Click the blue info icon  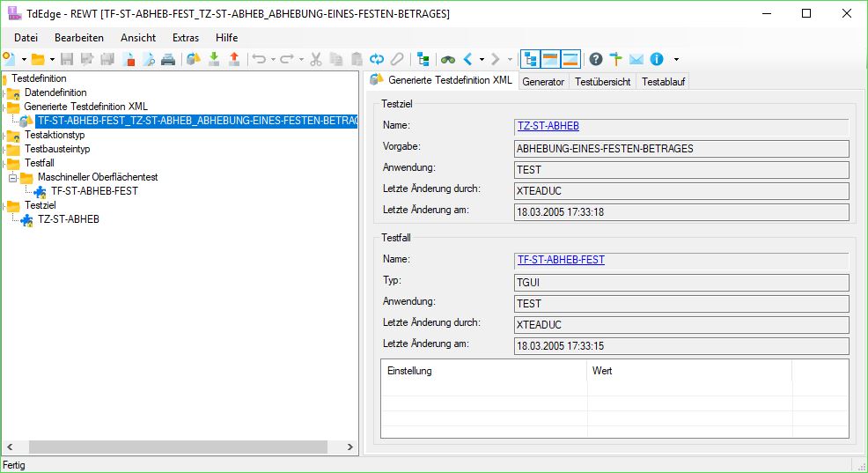coord(656,59)
